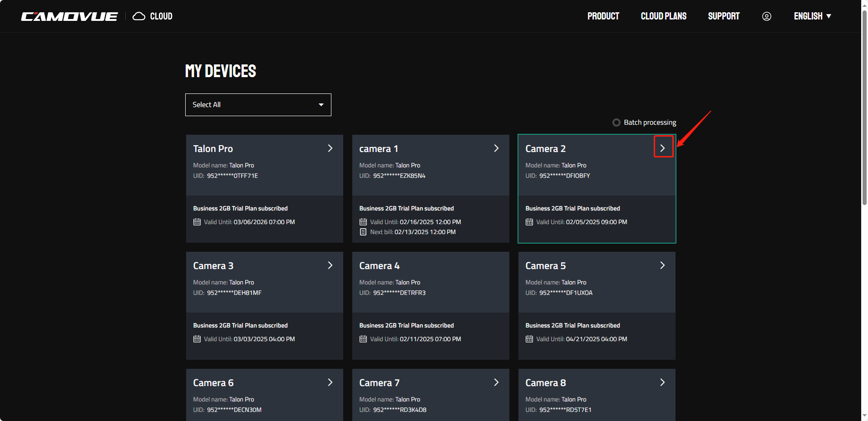
Task: Open CLOUD PLANS menu item
Action: click(664, 16)
